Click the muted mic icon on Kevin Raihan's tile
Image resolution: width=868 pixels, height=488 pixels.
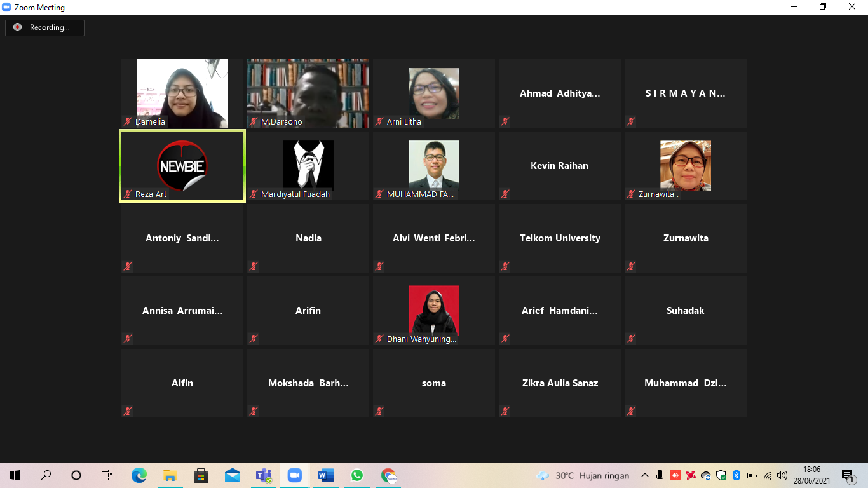pos(505,194)
